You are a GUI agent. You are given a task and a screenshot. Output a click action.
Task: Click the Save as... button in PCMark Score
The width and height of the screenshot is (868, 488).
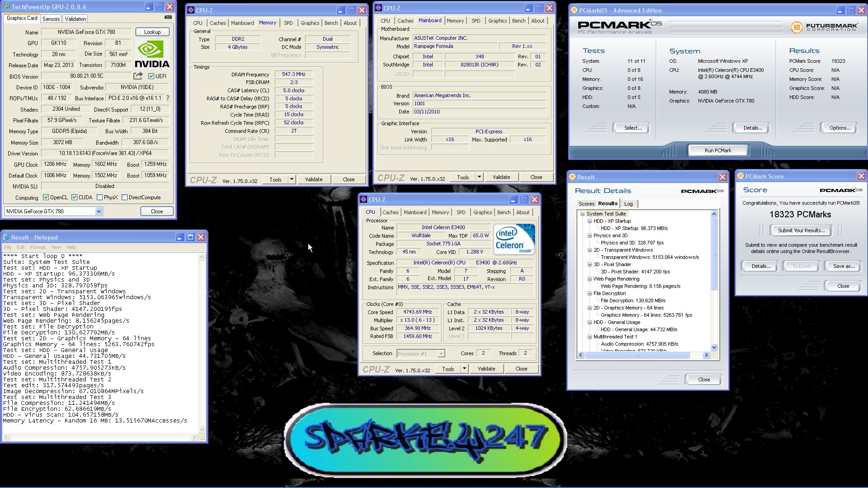click(844, 266)
